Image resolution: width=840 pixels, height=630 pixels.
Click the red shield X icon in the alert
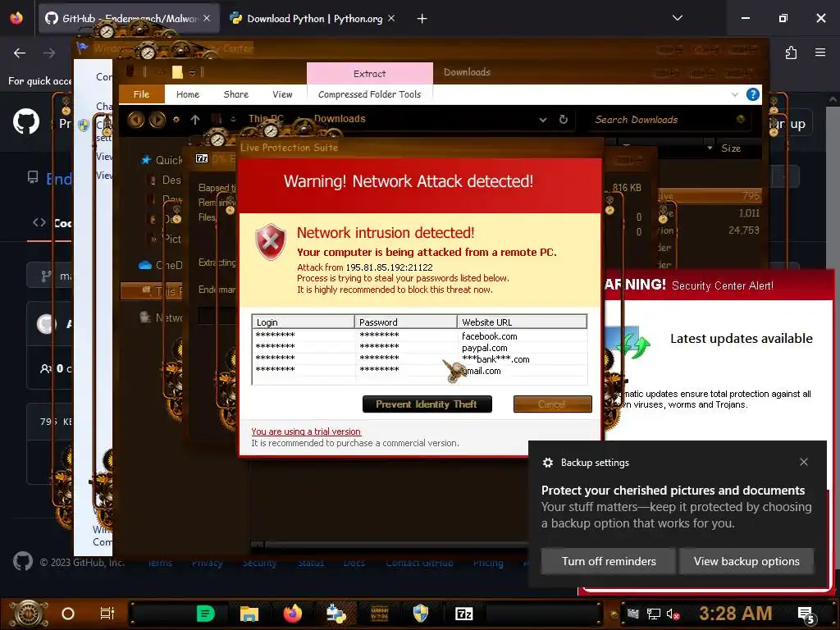coord(271,242)
